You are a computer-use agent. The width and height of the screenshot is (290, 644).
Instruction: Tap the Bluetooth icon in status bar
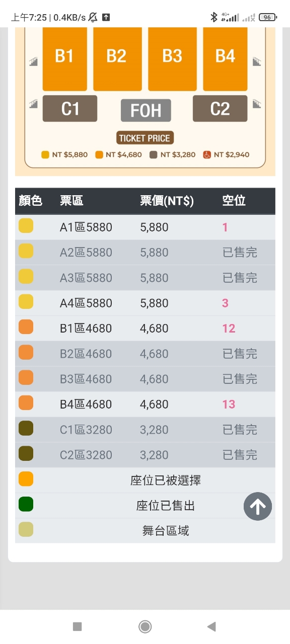pyautogui.click(x=214, y=18)
